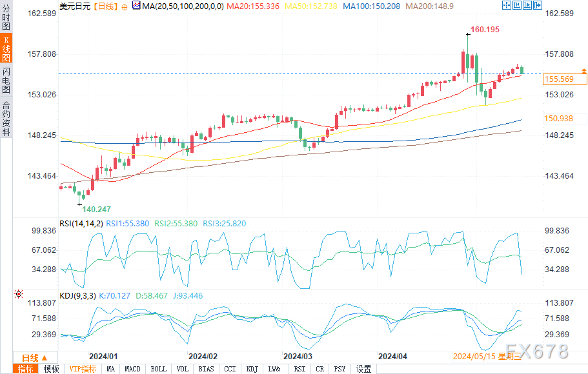Open the 分时图 side tab
The width and height of the screenshot is (588, 374).
[x=6, y=17]
